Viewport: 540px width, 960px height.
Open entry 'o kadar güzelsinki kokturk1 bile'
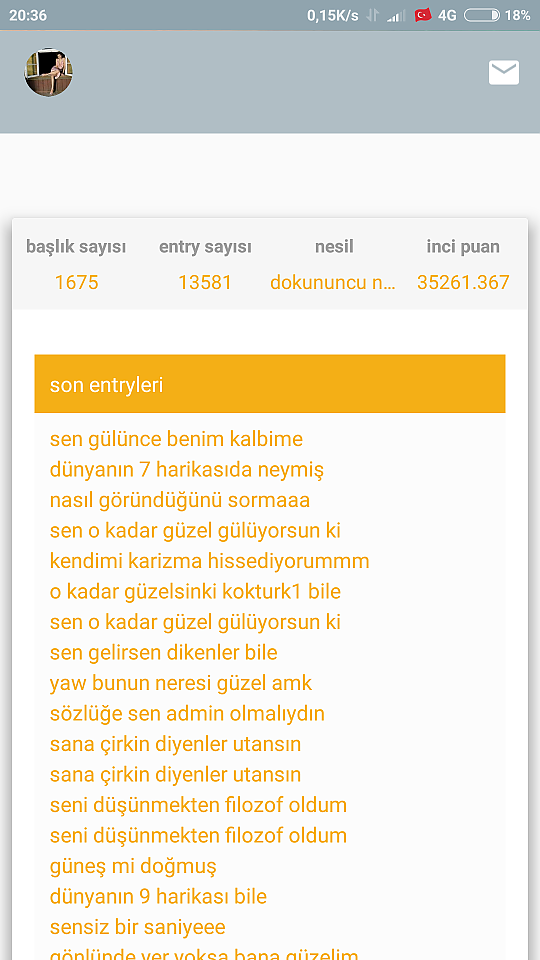pos(195,591)
